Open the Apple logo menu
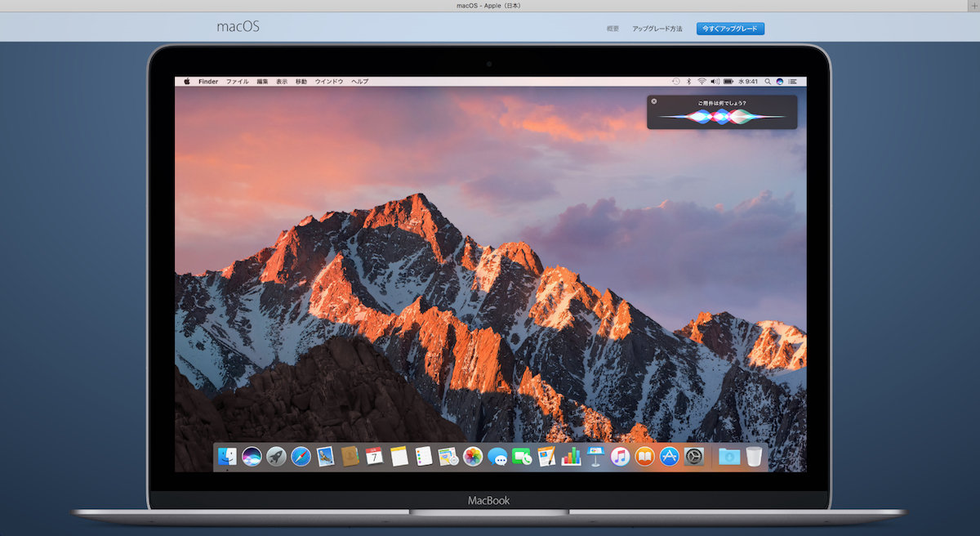 186,82
